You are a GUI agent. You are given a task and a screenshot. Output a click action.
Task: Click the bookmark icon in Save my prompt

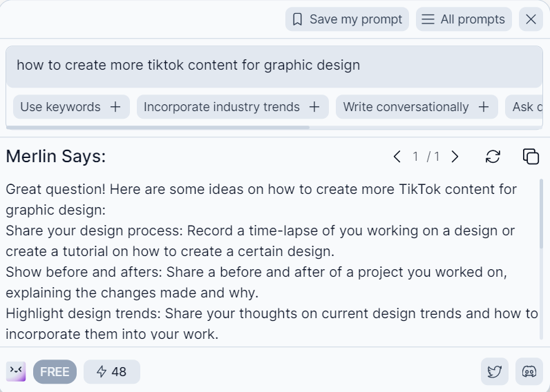(298, 19)
